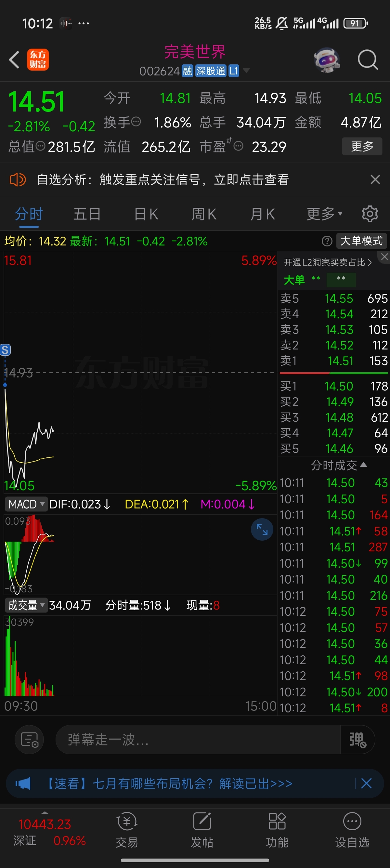Toggle 大单模式 button
This screenshot has height=868, width=390.
361,241
